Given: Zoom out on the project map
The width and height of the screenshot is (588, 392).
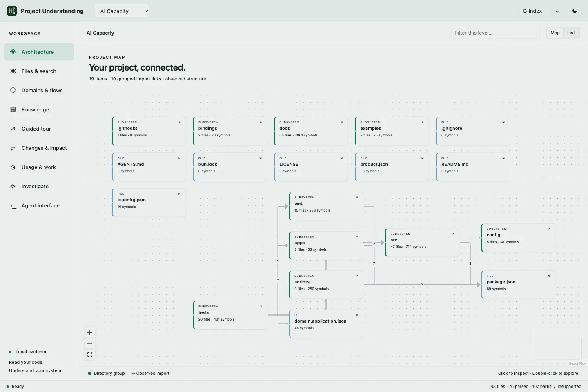Looking at the screenshot, I should pyautogui.click(x=90, y=343).
